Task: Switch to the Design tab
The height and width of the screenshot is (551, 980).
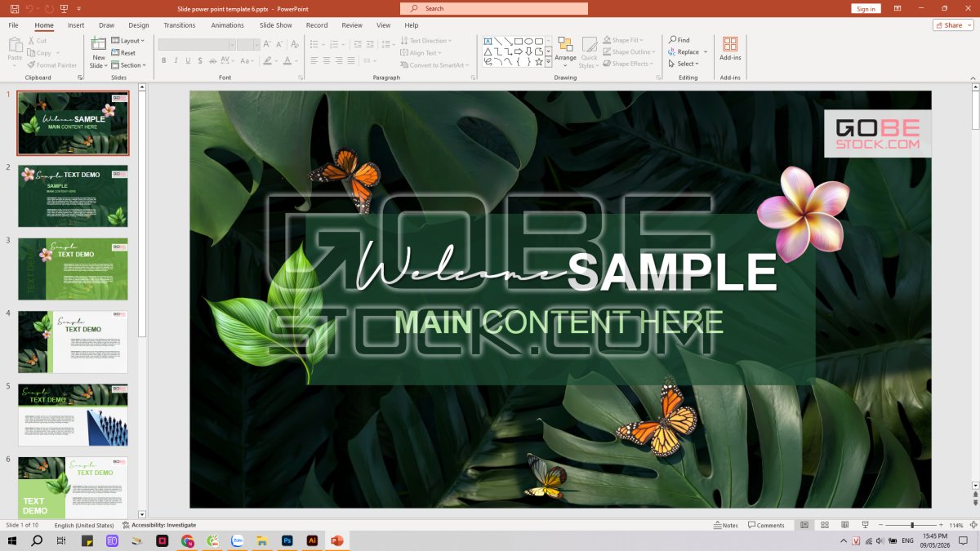Action: 139,25
